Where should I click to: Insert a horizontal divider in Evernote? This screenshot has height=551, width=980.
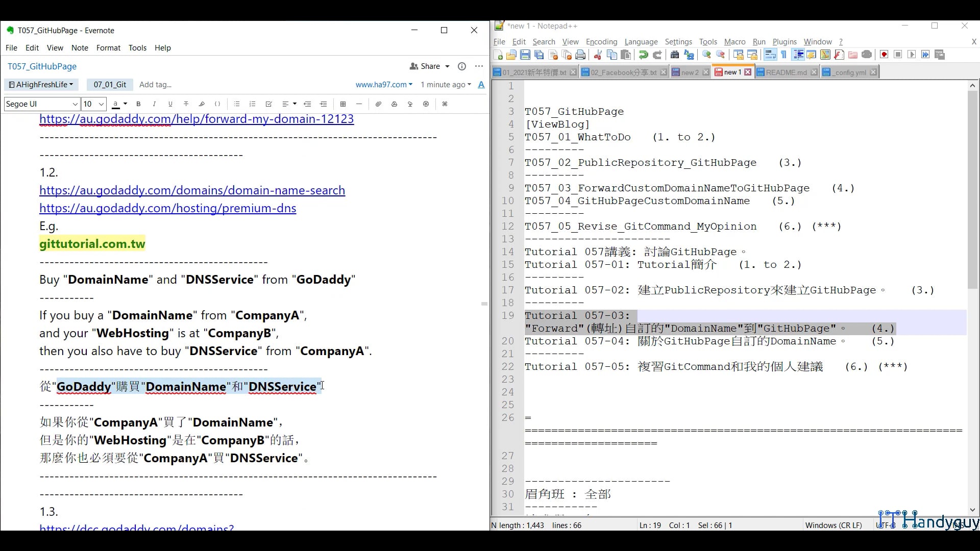click(x=359, y=104)
